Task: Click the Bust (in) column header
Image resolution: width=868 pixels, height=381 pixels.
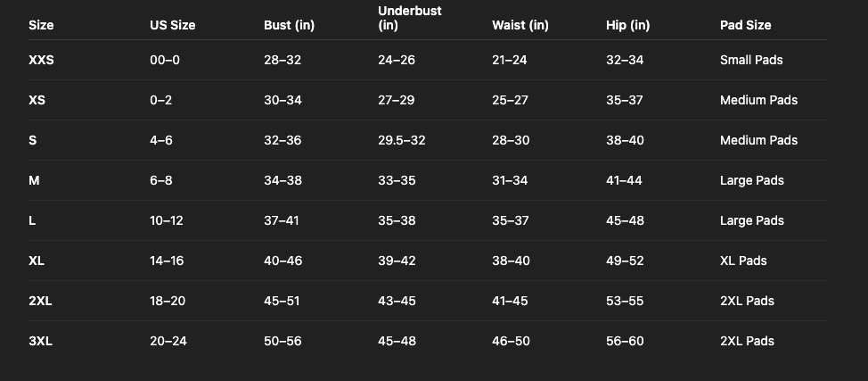Action: coord(289,25)
